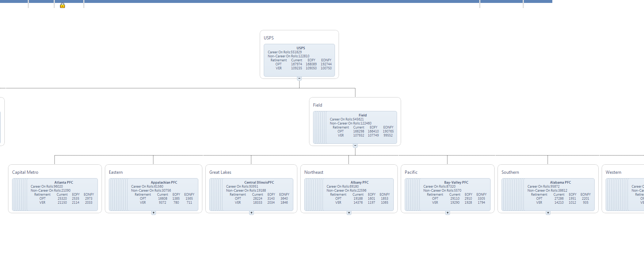Click Atlanta PFC OPT current value 25320
Viewport: 644px width, 257px height.
pos(62,199)
